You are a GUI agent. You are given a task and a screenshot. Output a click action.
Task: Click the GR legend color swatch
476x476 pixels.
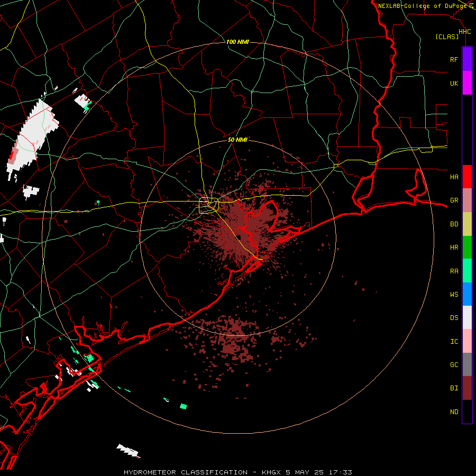[x=467, y=200]
